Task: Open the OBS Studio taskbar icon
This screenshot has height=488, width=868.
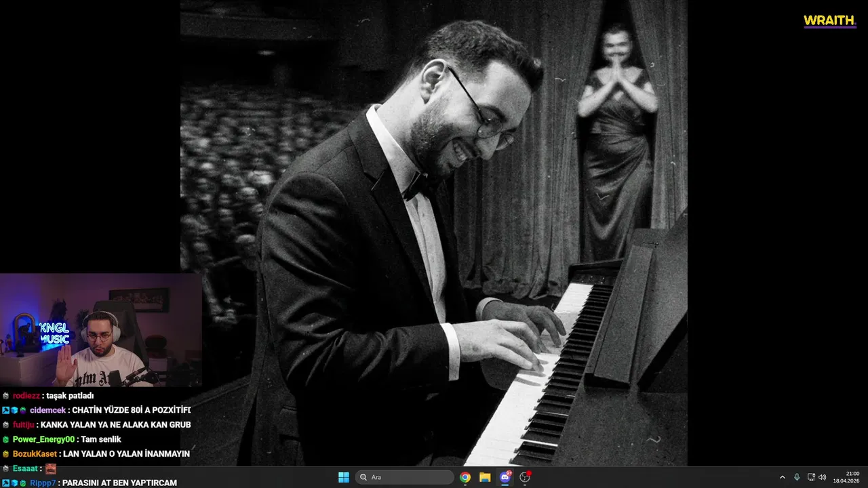Action: coord(525,477)
